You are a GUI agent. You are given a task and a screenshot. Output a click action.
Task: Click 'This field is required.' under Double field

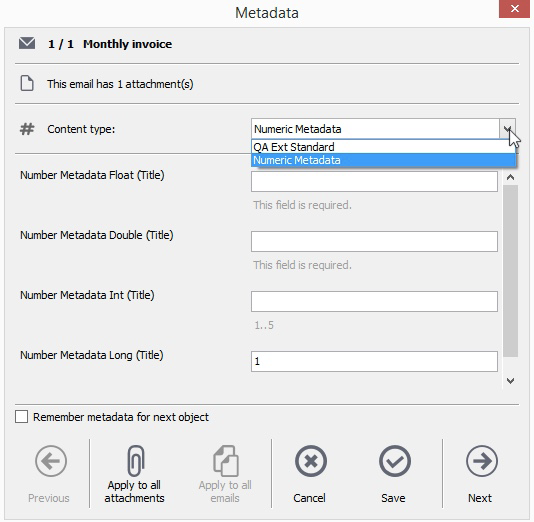[x=302, y=265]
